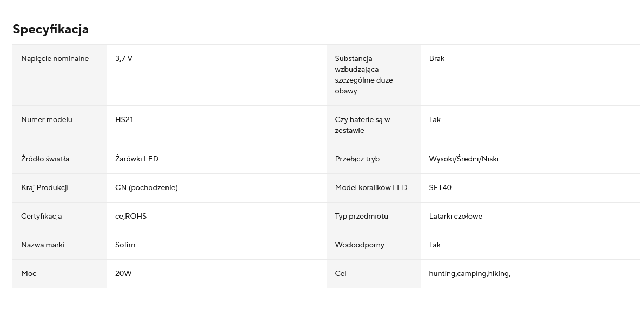Select the Kraj Produkcji label
The image size is (644, 310).
[x=45, y=188]
